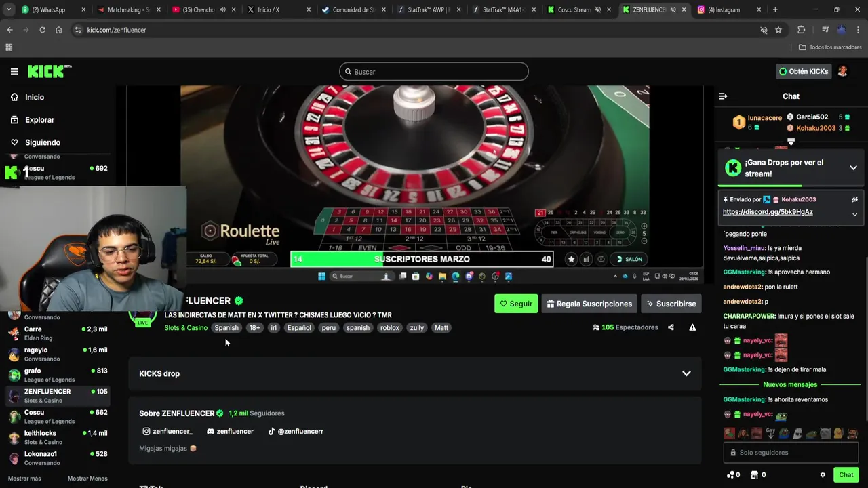The width and height of the screenshot is (868, 488).
Task: Expand the KICKS drop section
Action: 686,373
